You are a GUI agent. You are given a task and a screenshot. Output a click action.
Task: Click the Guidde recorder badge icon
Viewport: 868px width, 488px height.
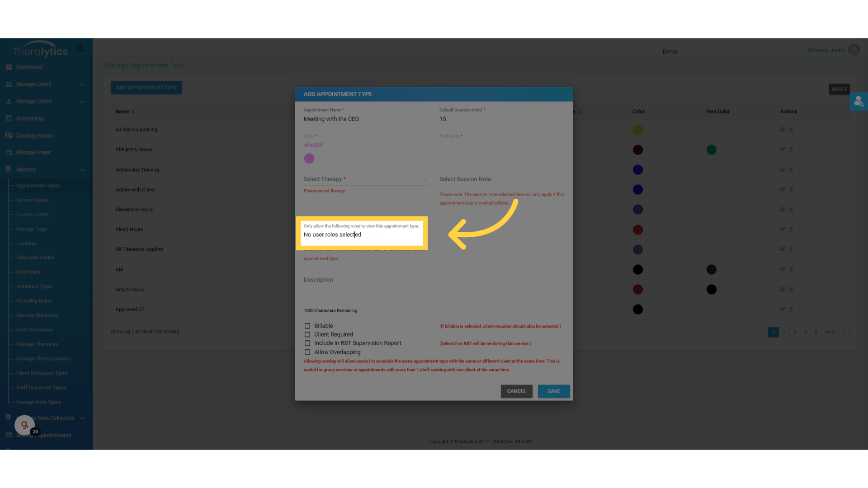[x=24, y=425]
